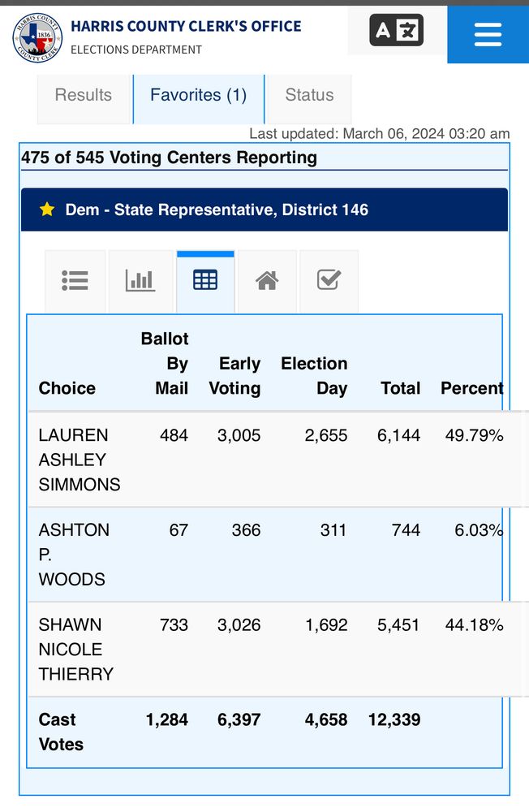The image size is (529, 812).
Task: Click the Elections Department subtitle text
Action: pyautogui.click(x=135, y=50)
